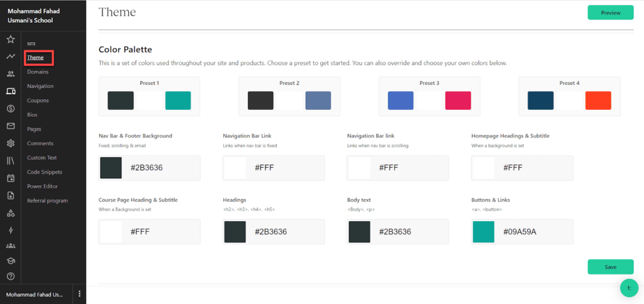Click school name Mohammad Fahad Usmani's School
The image size is (644, 304).
(34, 16)
